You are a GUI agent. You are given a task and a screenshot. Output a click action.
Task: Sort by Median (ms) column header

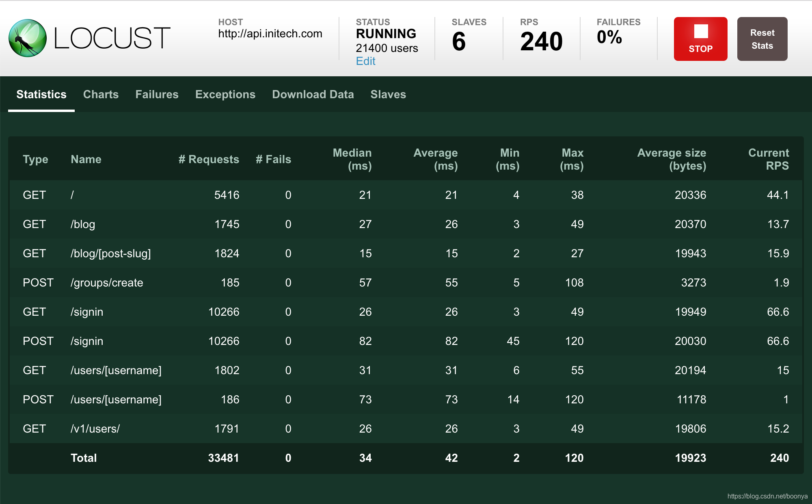352,159
